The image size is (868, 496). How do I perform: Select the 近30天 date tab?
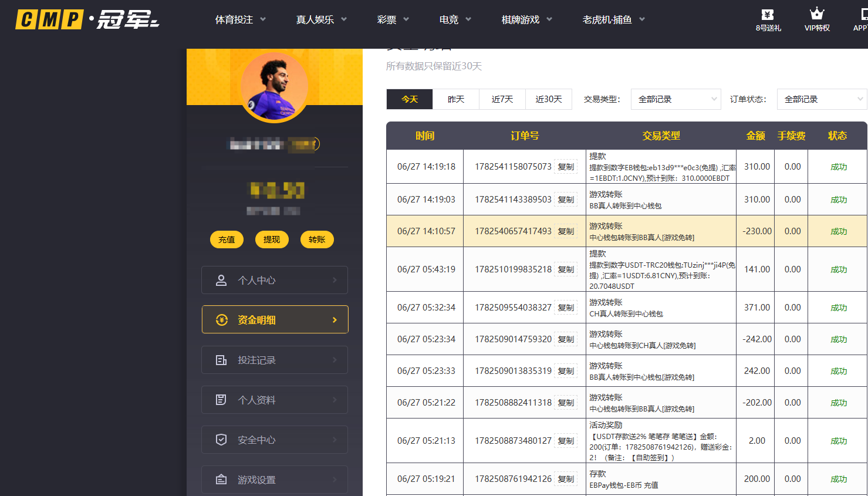pyautogui.click(x=549, y=99)
